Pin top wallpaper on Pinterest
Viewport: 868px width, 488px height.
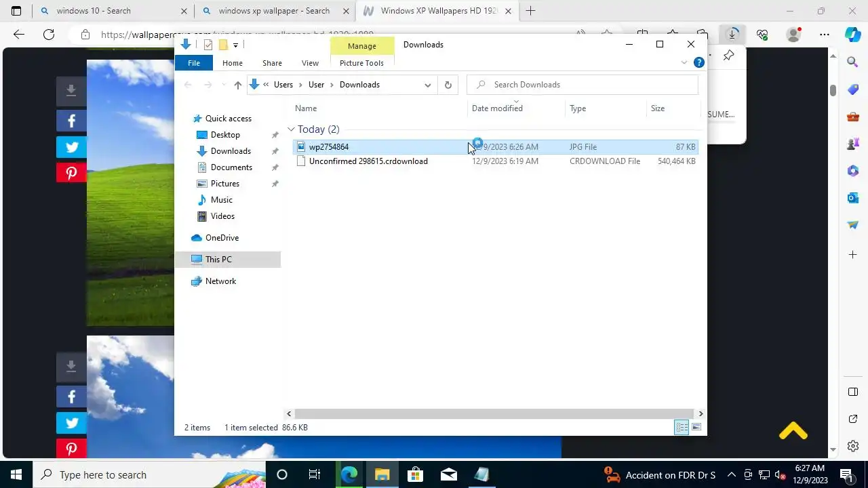(71, 173)
